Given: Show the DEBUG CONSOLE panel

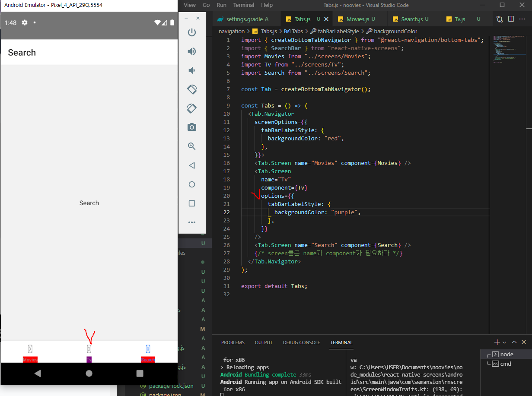Looking at the screenshot, I should (x=302, y=342).
